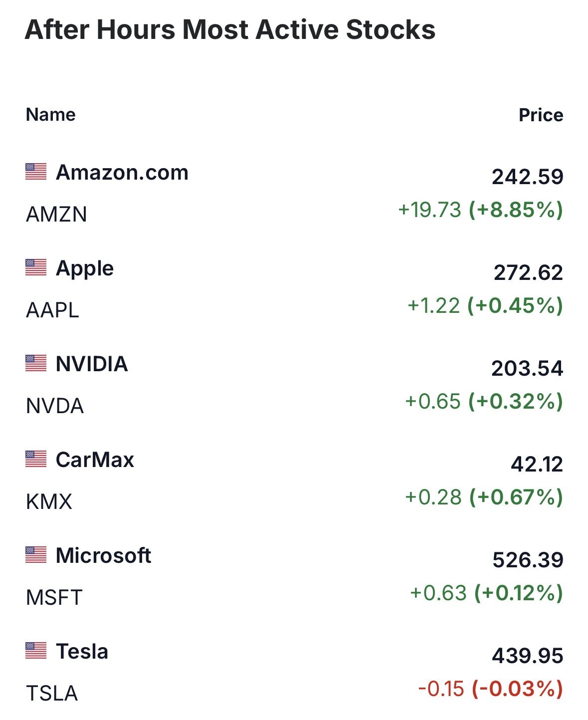Click the KMX ticker symbol
This screenshot has width=588, height=720.
coord(49,502)
